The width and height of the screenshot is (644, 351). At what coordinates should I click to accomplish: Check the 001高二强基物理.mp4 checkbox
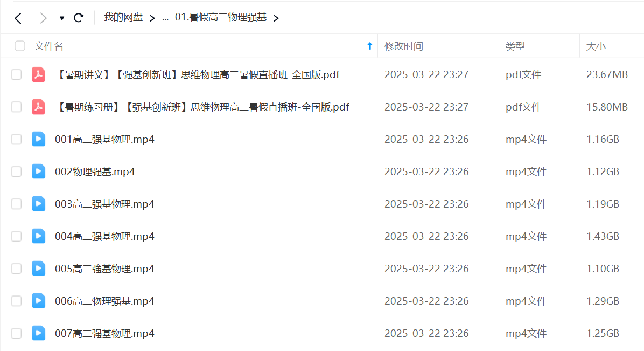click(x=17, y=139)
